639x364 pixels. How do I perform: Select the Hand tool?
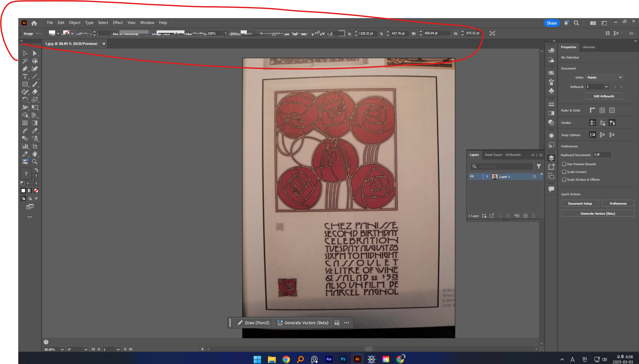[x=35, y=154]
